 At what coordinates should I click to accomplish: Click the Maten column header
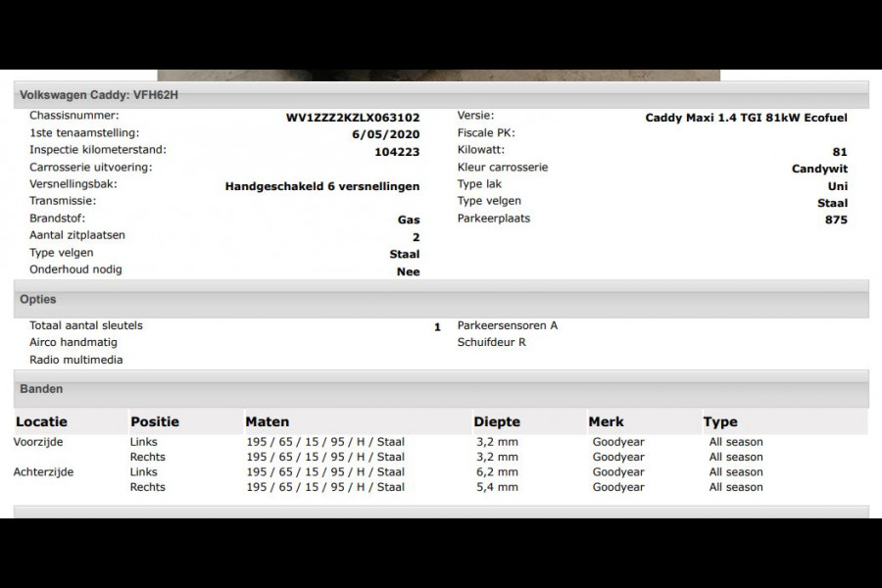point(267,422)
